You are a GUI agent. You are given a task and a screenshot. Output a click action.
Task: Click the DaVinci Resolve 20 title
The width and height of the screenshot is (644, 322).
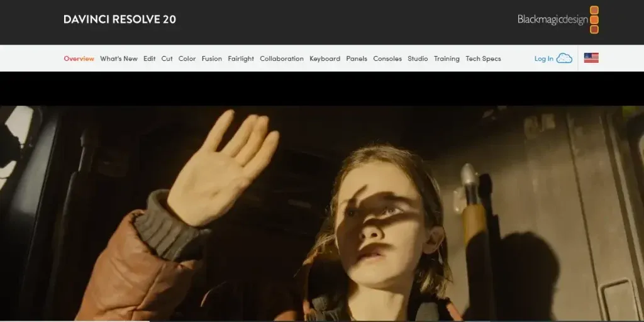coord(119,19)
